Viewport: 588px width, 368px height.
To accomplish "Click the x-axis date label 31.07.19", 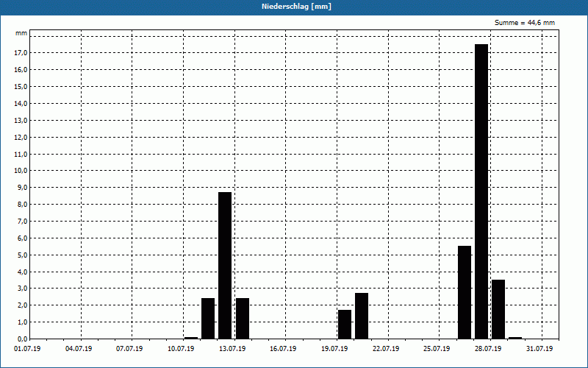I will [539, 349].
